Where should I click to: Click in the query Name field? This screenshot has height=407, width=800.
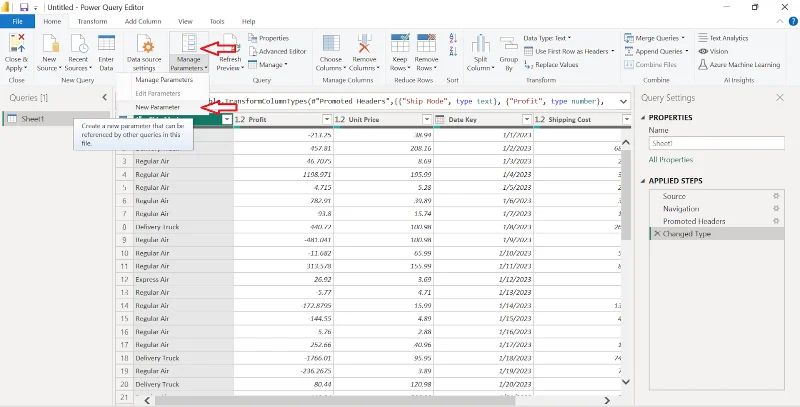[716, 143]
